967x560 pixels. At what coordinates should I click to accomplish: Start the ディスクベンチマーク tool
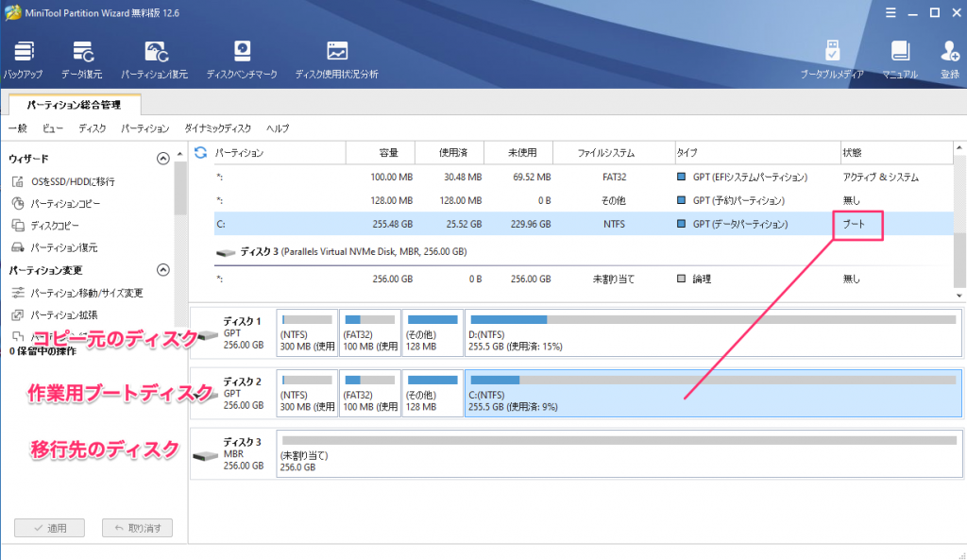[242, 59]
